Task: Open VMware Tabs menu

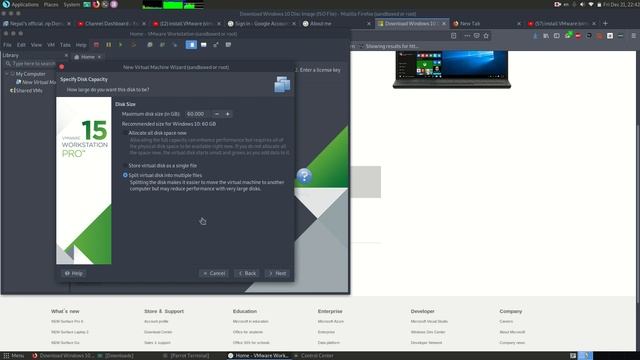Action: 65,45
